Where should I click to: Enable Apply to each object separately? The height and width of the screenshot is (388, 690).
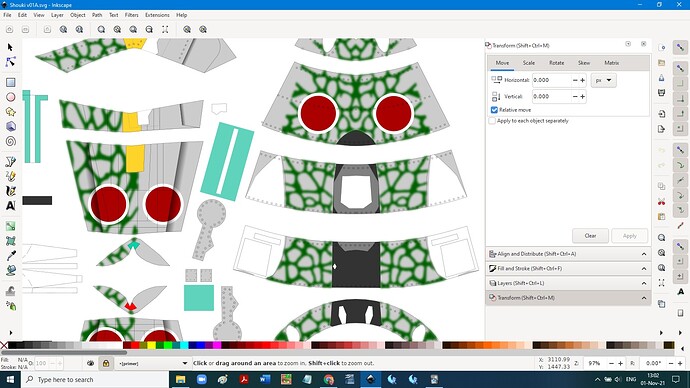pyautogui.click(x=492, y=121)
